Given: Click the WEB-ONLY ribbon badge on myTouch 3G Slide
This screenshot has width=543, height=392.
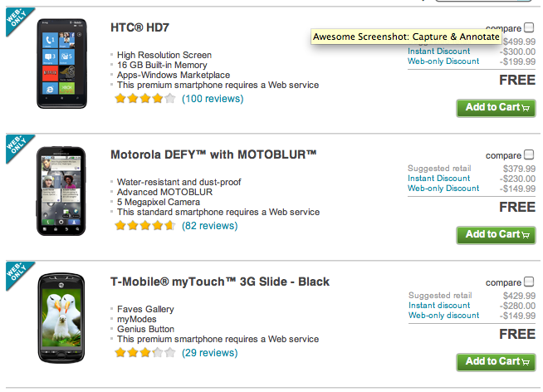Looking at the screenshot, I should 17,275.
